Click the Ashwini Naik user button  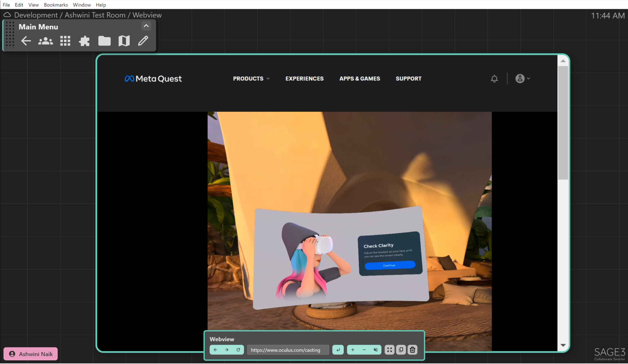click(x=31, y=354)
